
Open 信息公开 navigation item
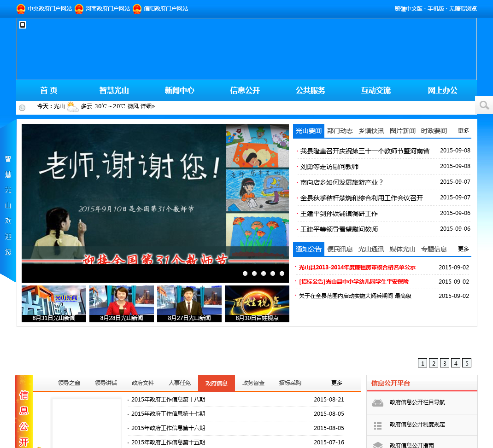[x=245, y=91]
